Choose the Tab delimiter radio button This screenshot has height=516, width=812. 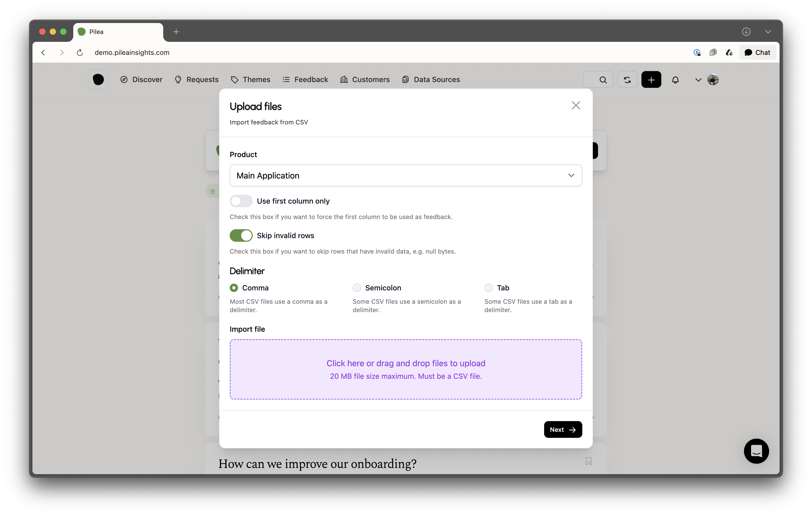point(488,288)
